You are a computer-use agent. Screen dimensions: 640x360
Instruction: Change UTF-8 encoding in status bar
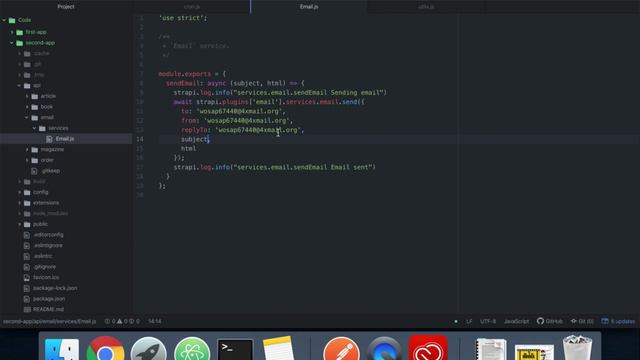tap(488, 322)
